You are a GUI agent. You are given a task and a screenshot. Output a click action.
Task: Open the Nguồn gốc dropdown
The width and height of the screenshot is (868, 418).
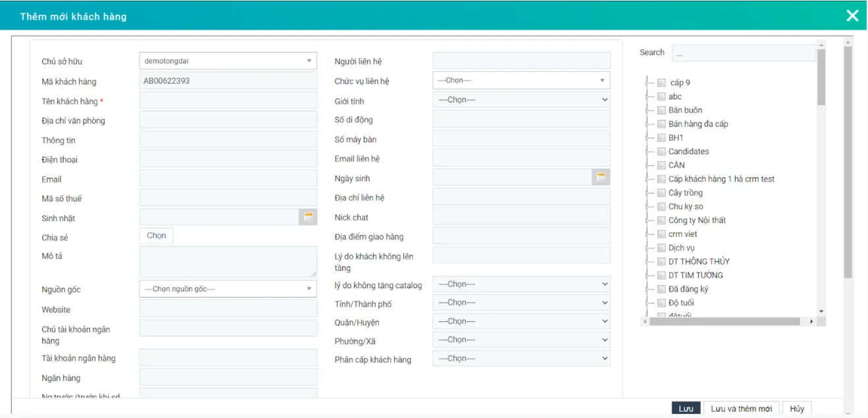[x=228, y=289]
